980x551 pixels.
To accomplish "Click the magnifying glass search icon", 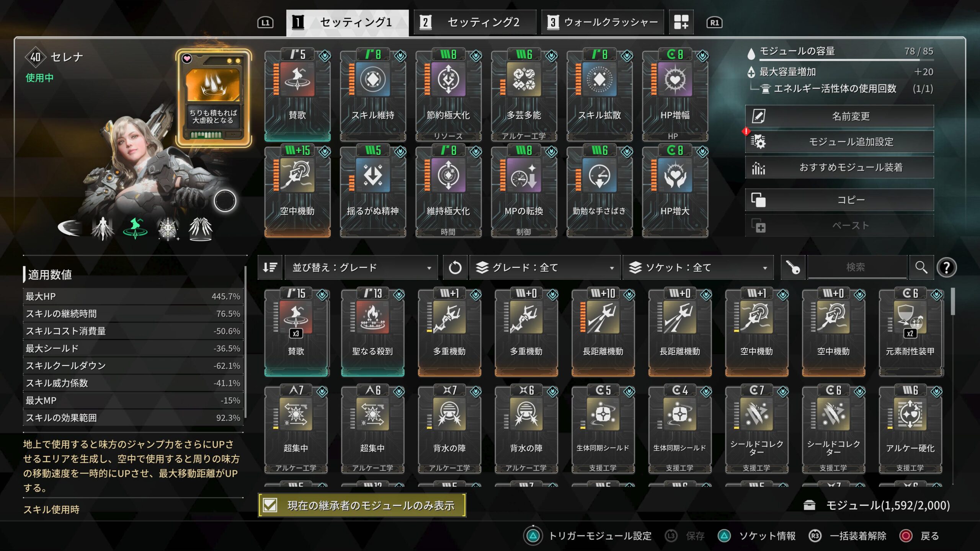I will 921,267.
